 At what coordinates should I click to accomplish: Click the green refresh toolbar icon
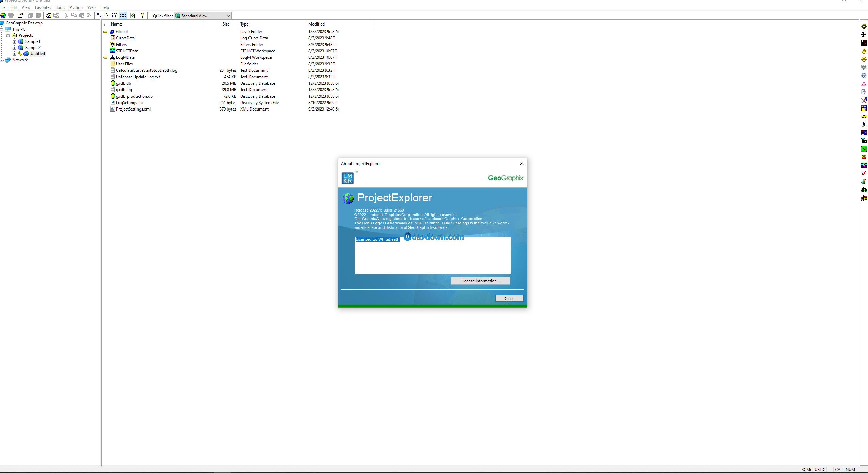(x=133, y=15)
